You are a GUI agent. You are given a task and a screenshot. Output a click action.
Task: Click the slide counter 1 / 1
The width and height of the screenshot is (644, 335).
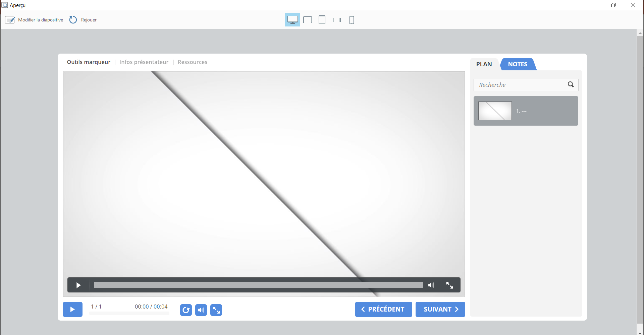(96, 307)
